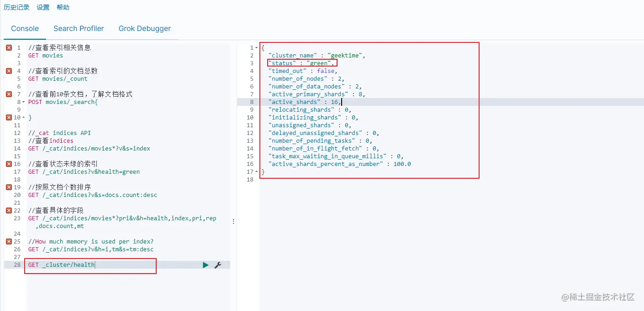
Task: Open the Search Profiler tab
Action: click(x=79, y=29)
